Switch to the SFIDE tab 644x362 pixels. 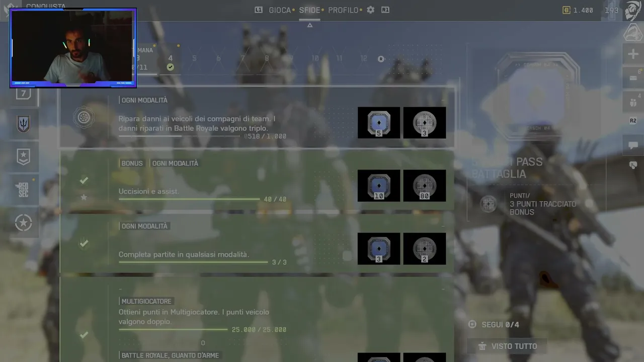point(309,10)
